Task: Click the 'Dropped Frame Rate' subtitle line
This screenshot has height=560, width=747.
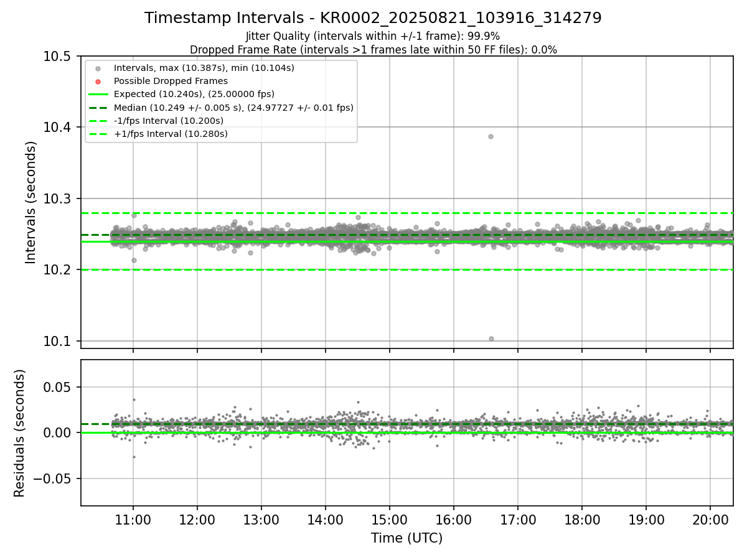Action: [x=373, y=49]
